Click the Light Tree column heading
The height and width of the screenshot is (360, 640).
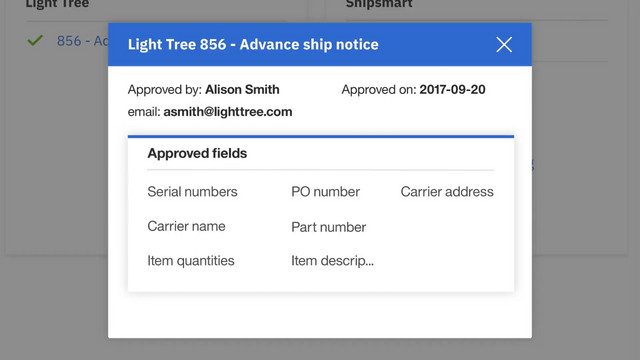pyautogui.click(x=57, y=4)
